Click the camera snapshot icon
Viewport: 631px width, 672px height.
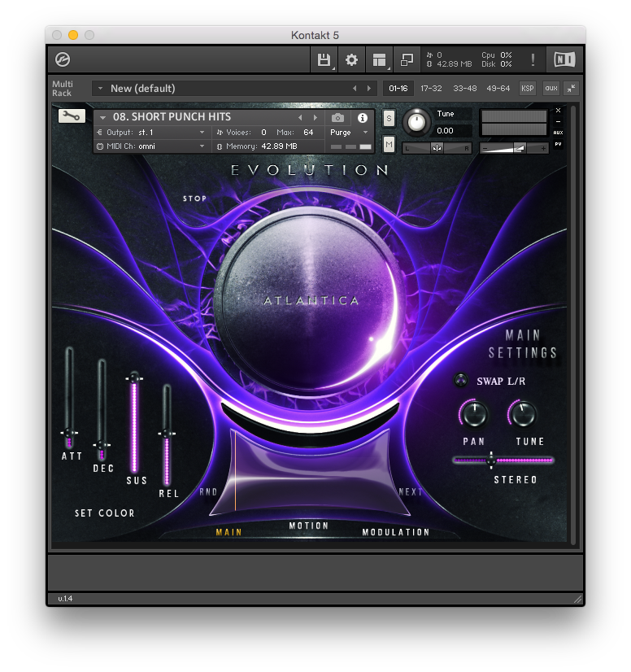click(338, 118)
